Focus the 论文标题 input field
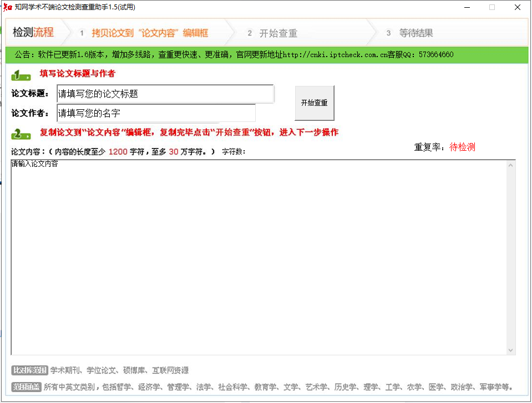Viewport: 532px width, 403px height. 165,94
